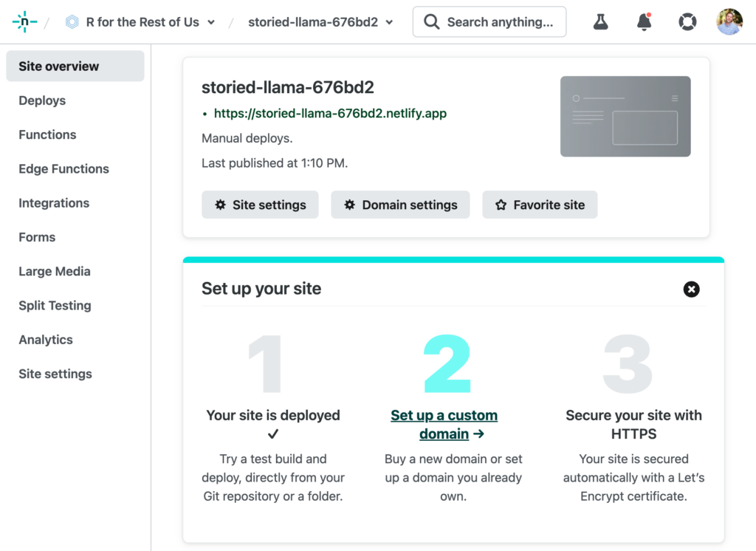This screenshot has width=756, height=551.
Task: Open the Netlify logo home link
Action: coord(24,21)
